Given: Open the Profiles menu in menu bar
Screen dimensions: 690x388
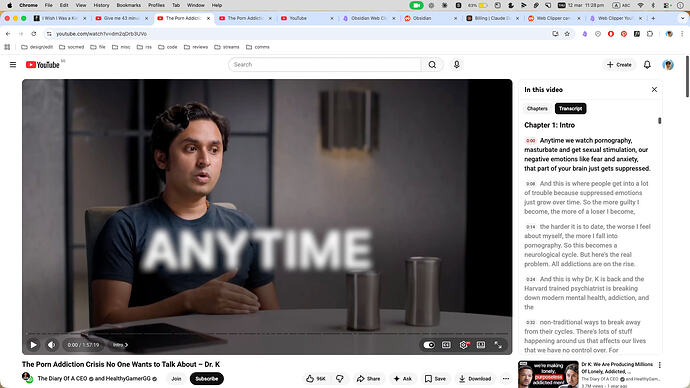Looking at the screenshot, I should (156, 5).
